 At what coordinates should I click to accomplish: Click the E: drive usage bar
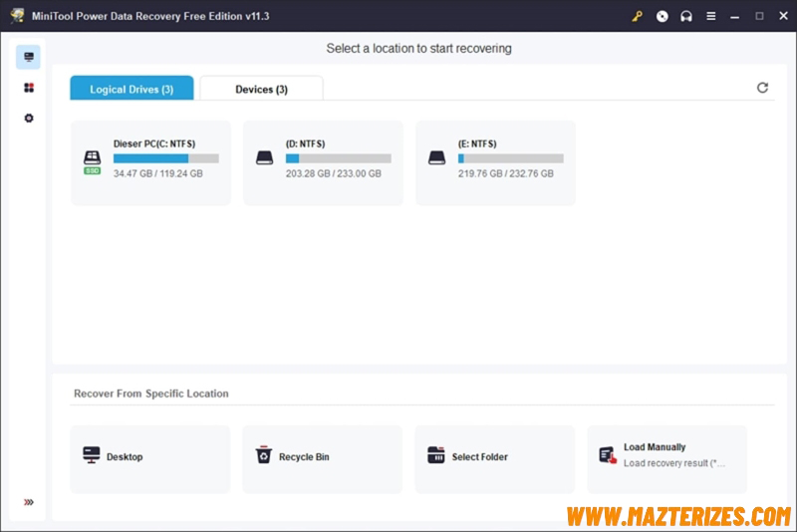[x=511, y=158]
